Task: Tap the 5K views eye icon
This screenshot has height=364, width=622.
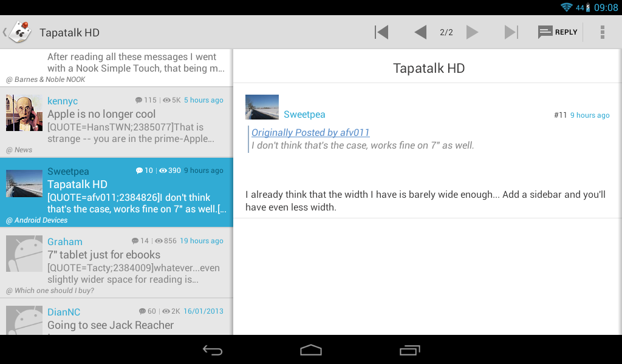Action: (x=166, y=100)
